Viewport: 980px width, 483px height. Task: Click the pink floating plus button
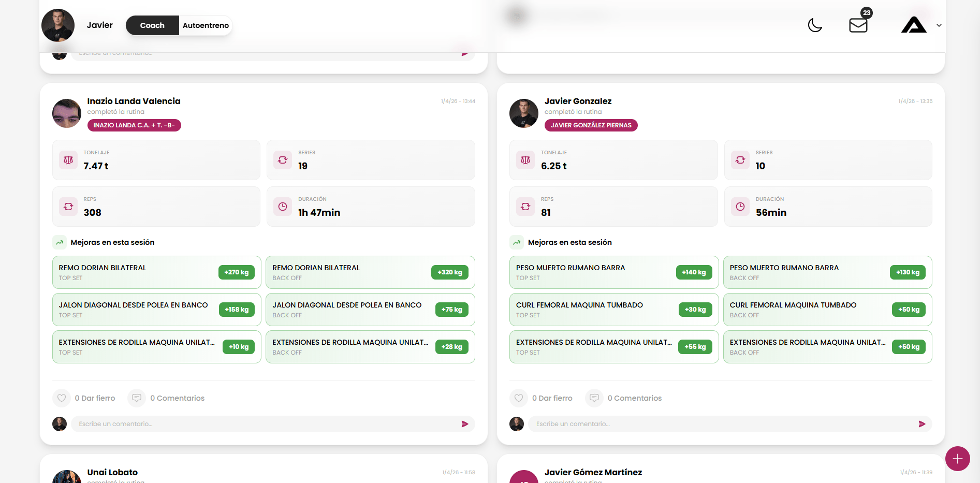(x=957, y=459)
